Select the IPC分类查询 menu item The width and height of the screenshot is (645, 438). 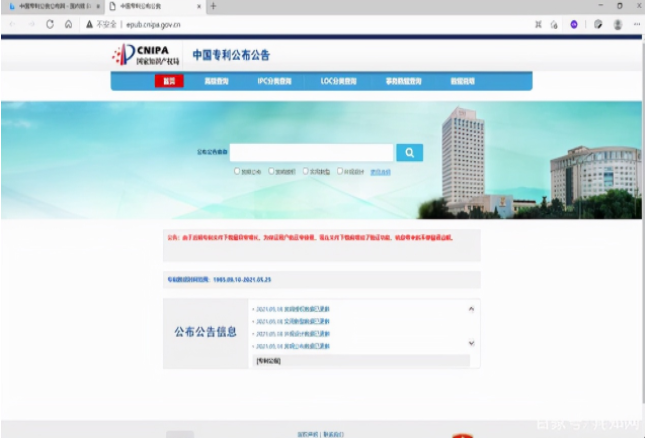tap(274, 81)
